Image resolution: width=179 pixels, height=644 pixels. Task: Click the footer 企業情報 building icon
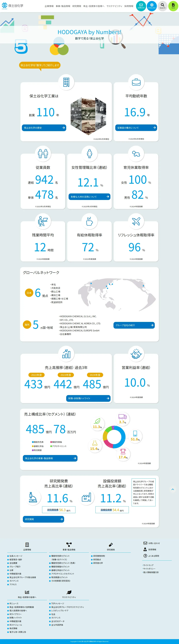point(27,545)
